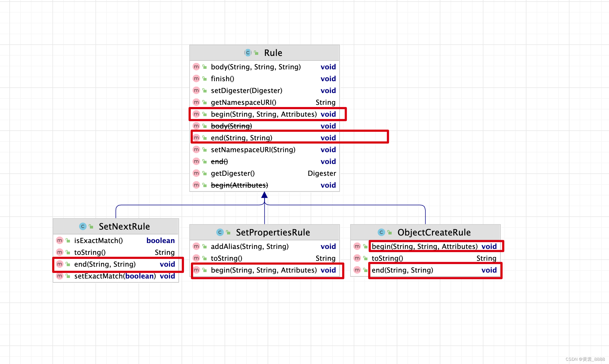Click the abstract class icon beside Rule
Screen dimensions: 609x364
pyautogui.click(x=248, y=53)
